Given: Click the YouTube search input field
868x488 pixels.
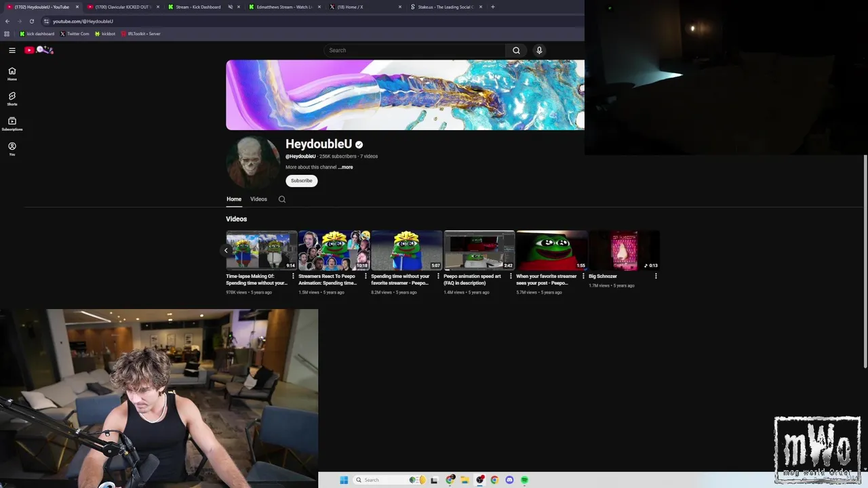Looking at the screenshot, I should 414,50.
